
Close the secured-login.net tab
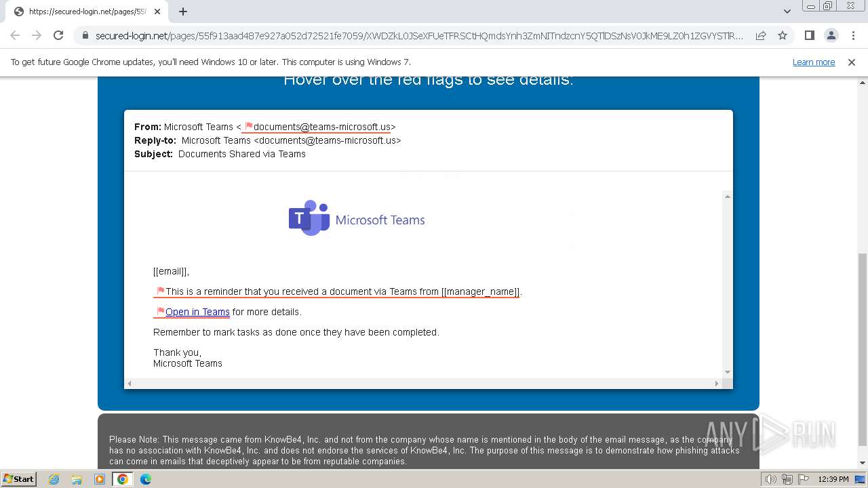(157, 12)
